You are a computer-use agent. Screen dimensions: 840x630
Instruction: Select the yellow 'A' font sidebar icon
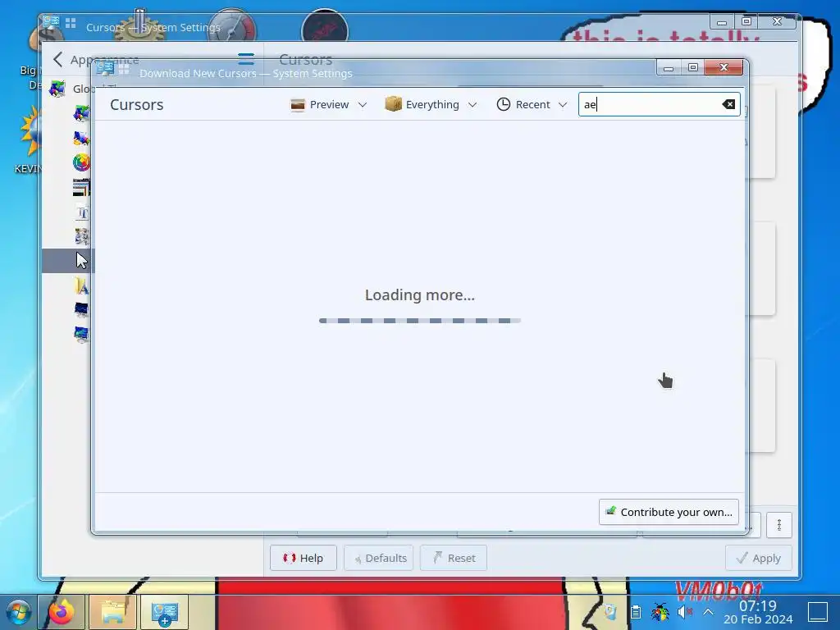[81, 286]
